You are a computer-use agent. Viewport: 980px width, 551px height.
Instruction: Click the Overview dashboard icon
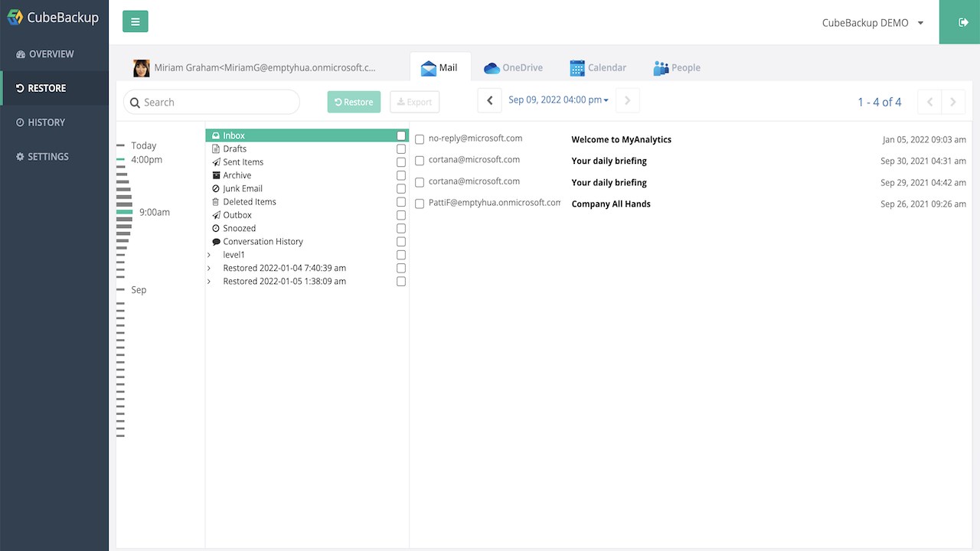[x=21, y=54]
